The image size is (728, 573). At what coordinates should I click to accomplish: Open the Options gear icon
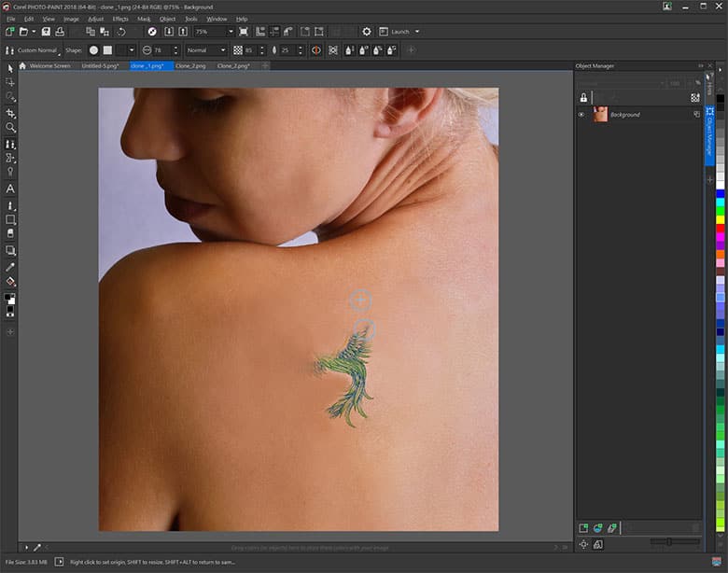pyautogui.click(x=367, y=32)
